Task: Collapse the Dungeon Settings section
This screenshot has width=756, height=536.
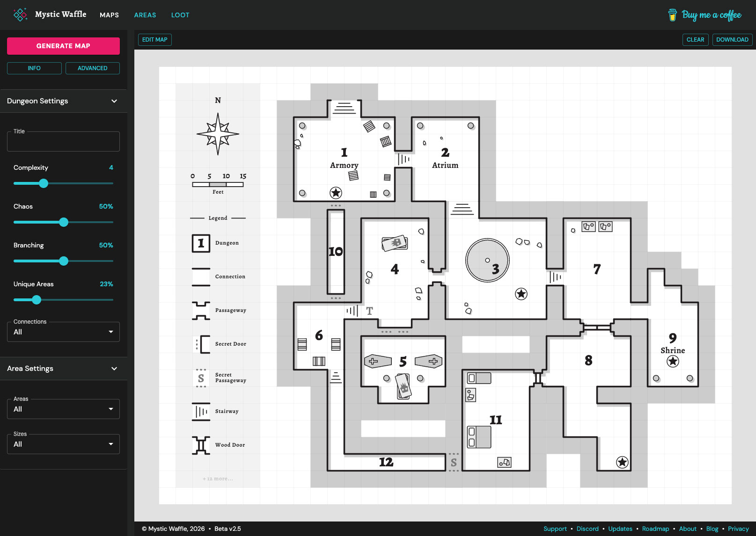Action: click(114, 101)
